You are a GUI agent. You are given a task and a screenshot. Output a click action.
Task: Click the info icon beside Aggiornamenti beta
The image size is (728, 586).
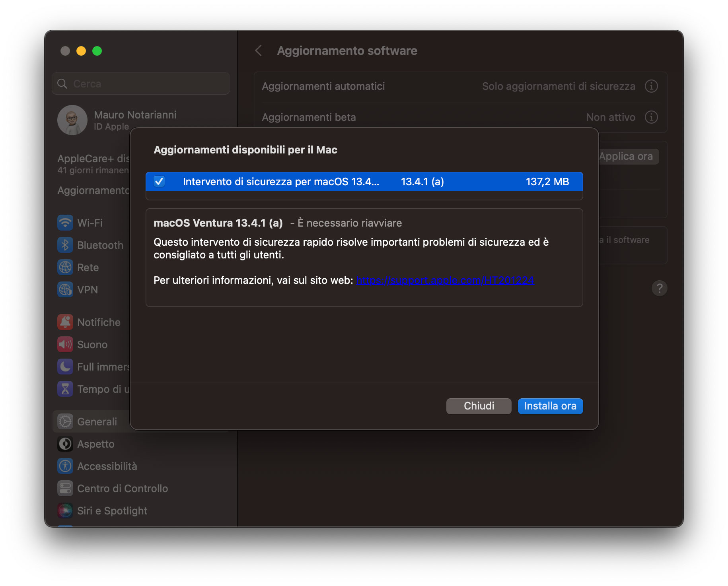[651, 117]
